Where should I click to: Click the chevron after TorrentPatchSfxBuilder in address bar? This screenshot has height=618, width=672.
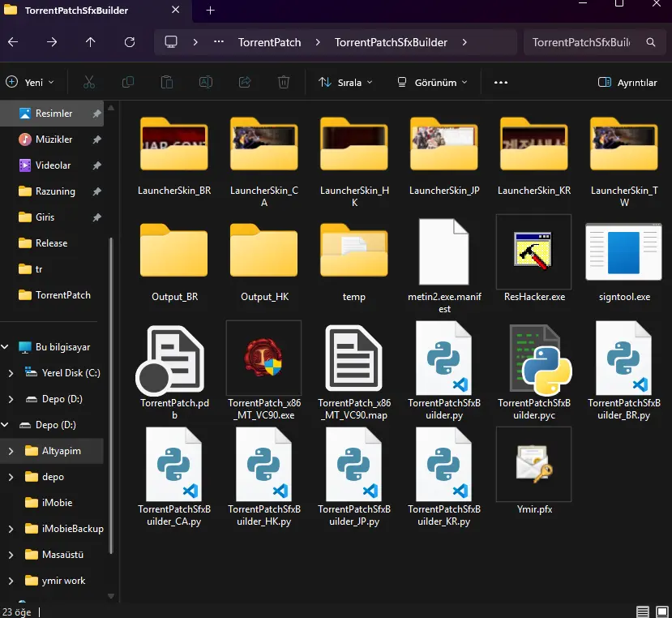[x=464, y=42]
